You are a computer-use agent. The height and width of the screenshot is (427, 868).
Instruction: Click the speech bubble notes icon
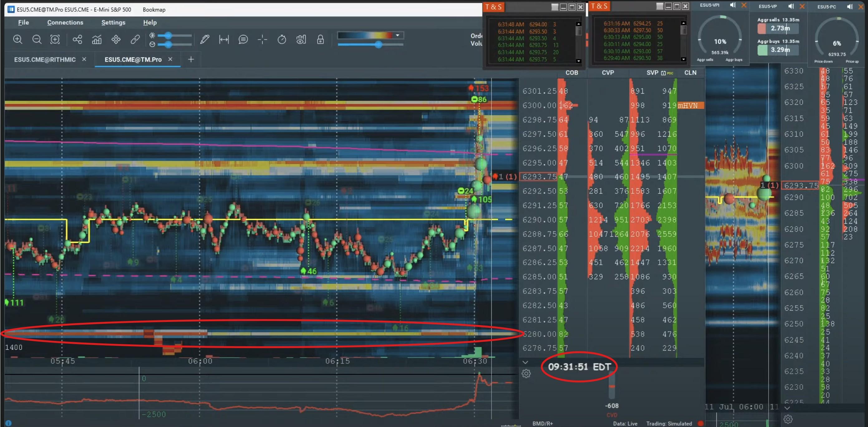[x=243, y=39]
